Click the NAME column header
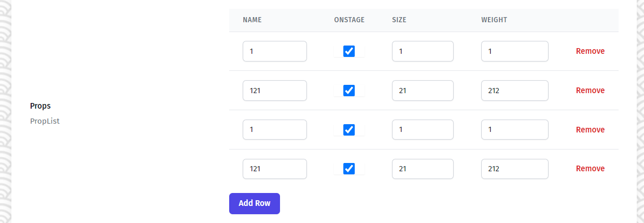The height and width of the screenshot is (223, 644). (x=252, y=20)
